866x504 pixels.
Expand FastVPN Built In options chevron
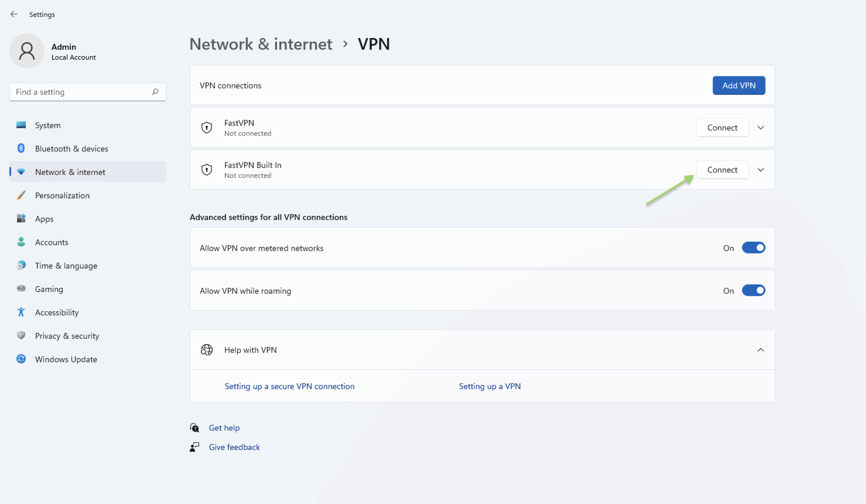click(x=761, y=170)
